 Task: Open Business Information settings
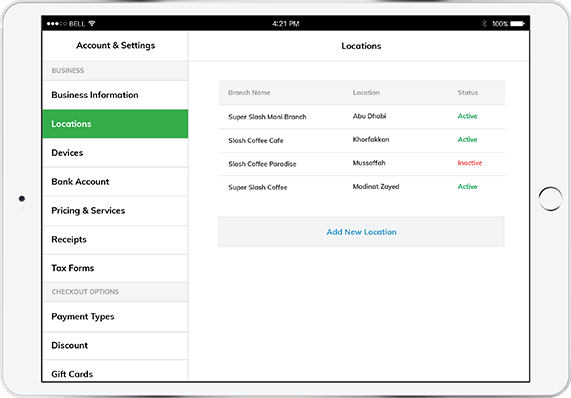tap(115, 95)
